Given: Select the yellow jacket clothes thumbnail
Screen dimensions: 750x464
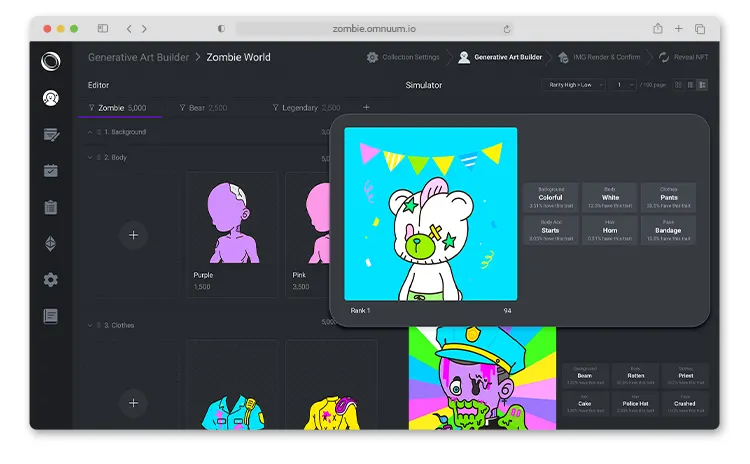Looking at the screenshot, I should 331,385.
